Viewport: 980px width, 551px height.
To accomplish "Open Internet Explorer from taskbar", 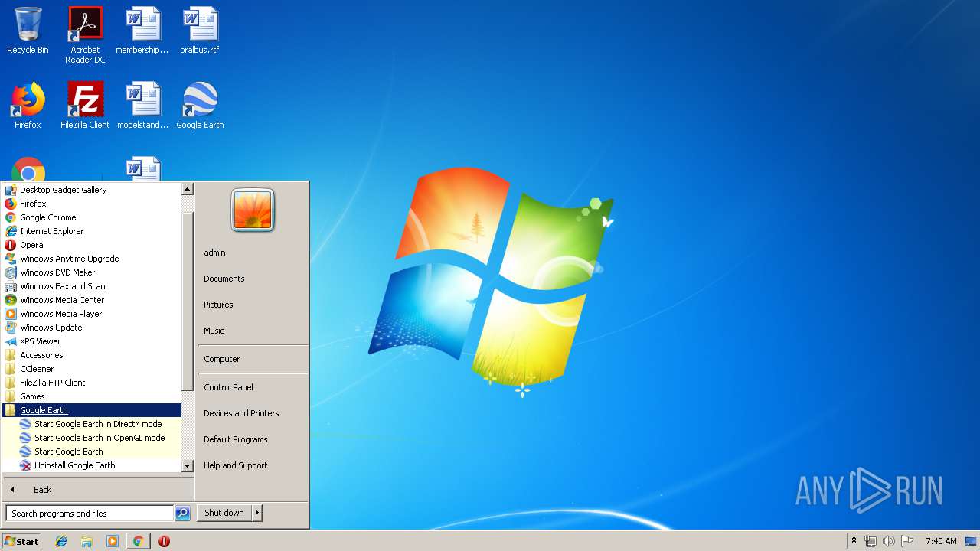I will (x=61, y=541).
